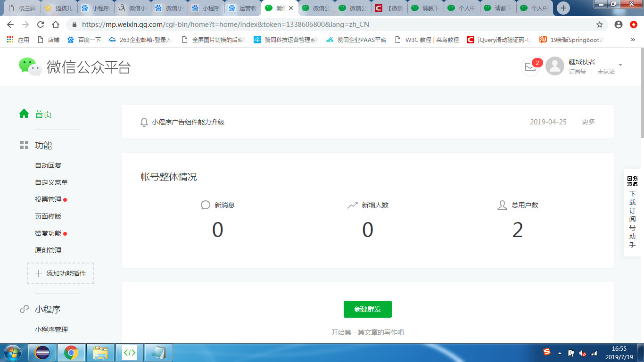Open the mail notifications icon with badge 2

(x=530, y=66)
